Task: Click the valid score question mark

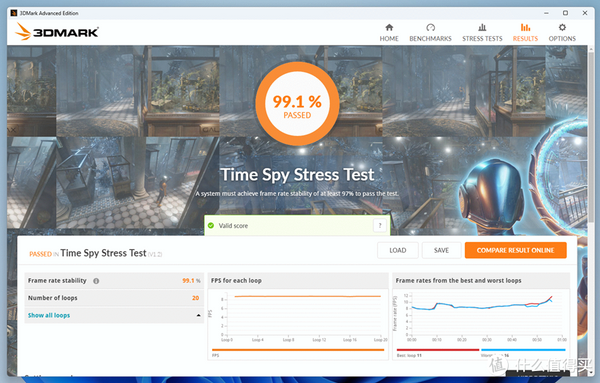Action: pos(380,225)
